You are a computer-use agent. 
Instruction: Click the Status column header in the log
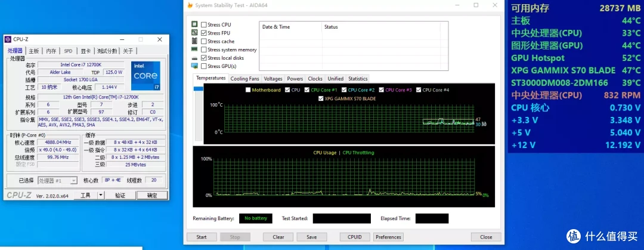tap(381, 27)
